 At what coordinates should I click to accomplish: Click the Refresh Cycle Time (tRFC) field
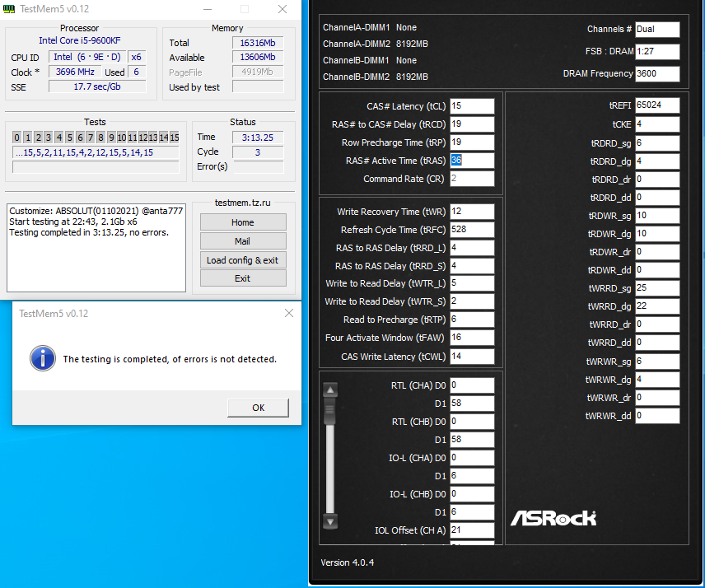click(472, 229)
